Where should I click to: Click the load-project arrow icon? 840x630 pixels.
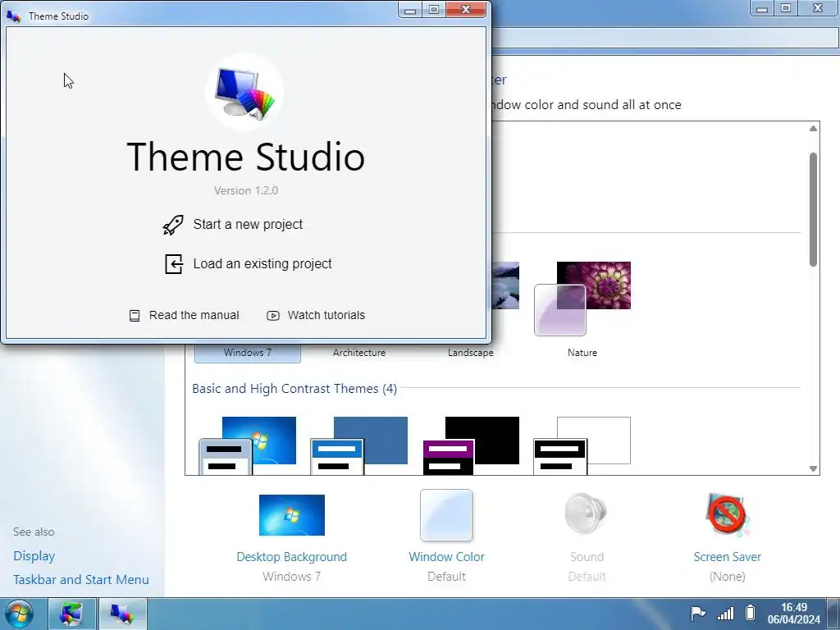[x=174, y=264]
